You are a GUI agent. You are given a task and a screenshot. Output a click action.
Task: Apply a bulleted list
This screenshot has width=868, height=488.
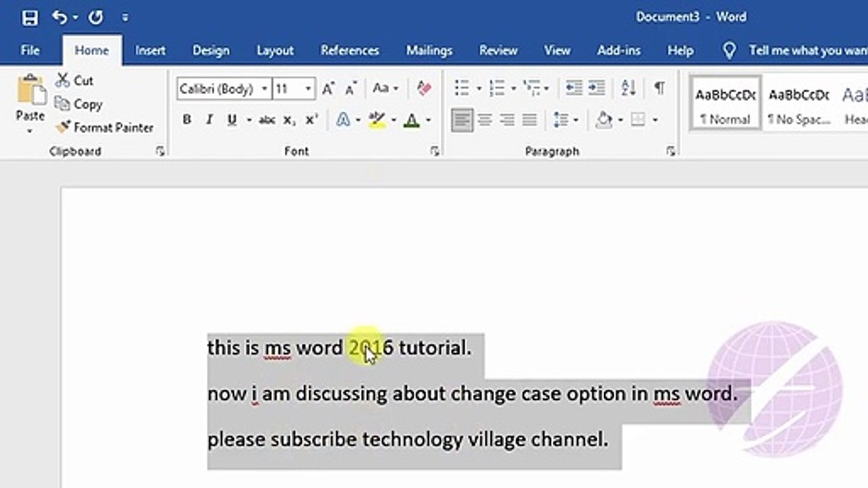pos(462,88)
